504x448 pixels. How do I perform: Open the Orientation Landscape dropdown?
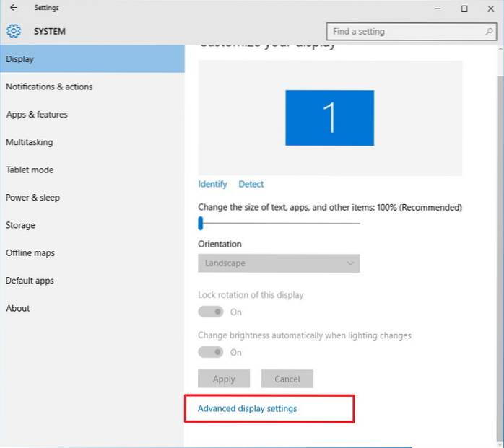pos(279,263)
